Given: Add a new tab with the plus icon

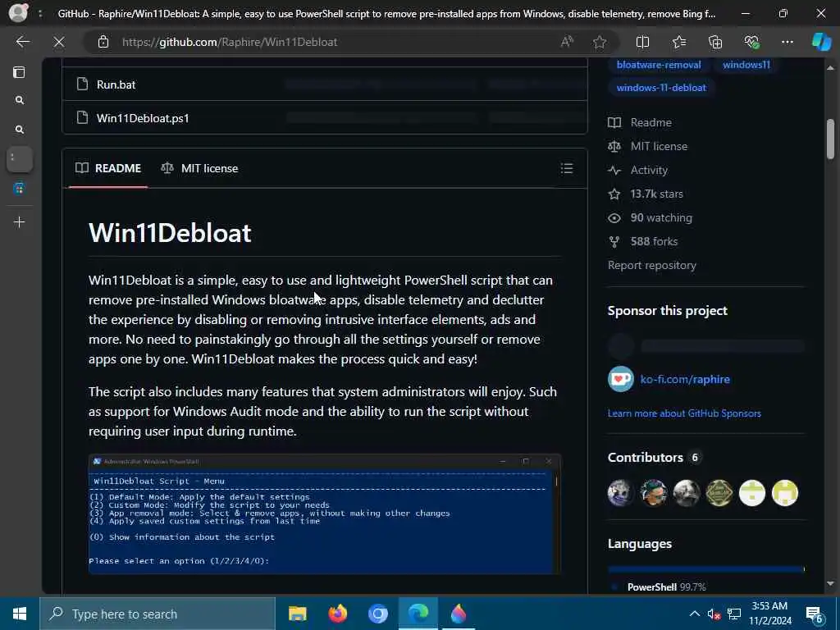Looking at the screenshot, I should point(20,221).
